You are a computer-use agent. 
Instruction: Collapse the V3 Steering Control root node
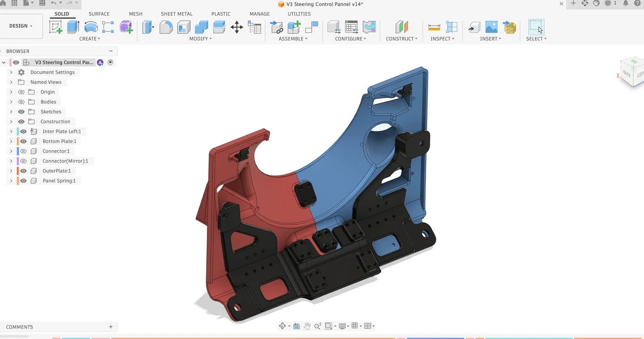pyautogui.click(x=4, y=62)
